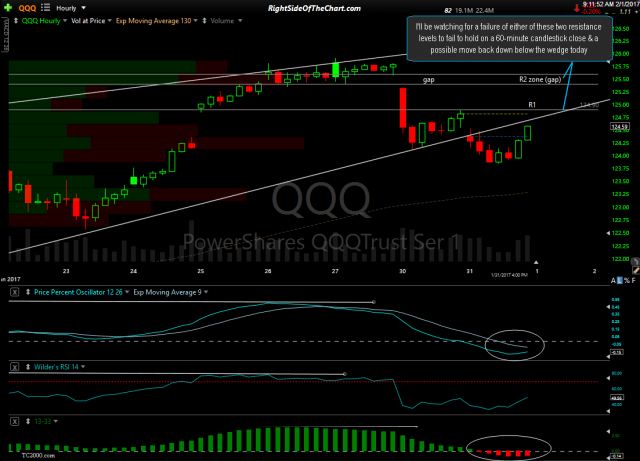Click the move handle left of Volume
Viewport: 640px width, 461px height.
pyautogui.click(x=204, y=21)
